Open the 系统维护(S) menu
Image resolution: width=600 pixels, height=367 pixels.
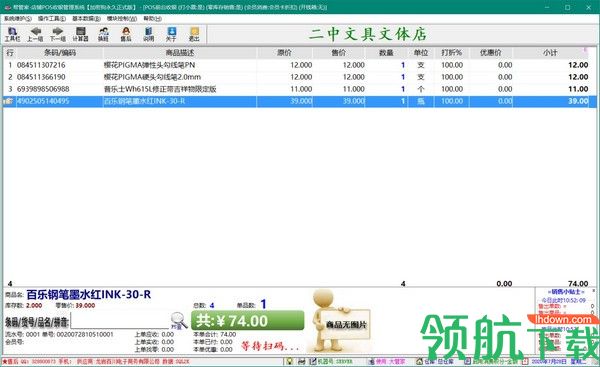(x=18, y=18)
